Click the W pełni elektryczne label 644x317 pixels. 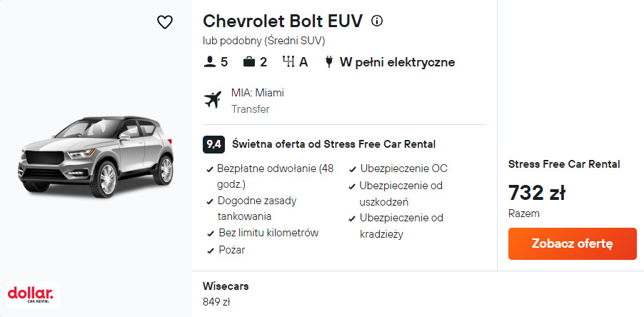pyautogui.click(x=397, y=62)
